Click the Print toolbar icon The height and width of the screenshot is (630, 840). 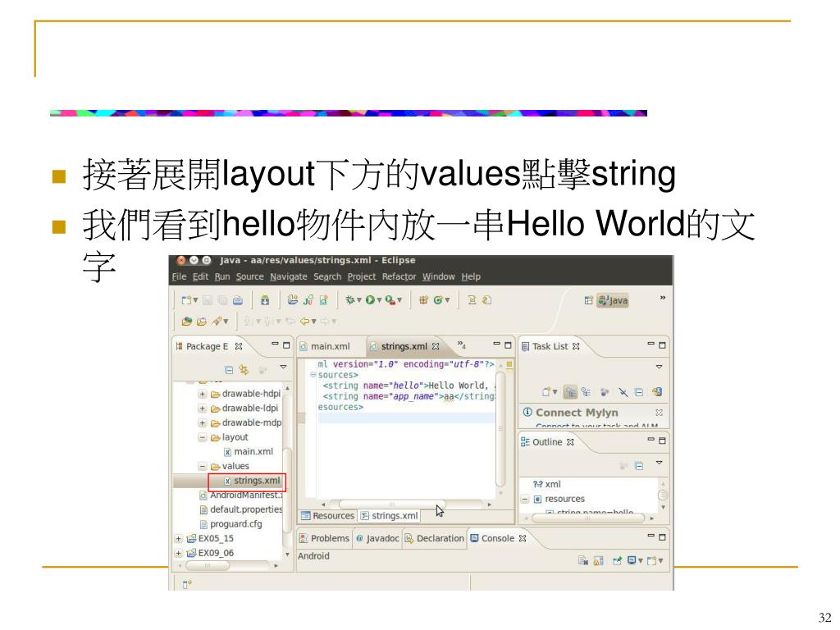[237, 300]
